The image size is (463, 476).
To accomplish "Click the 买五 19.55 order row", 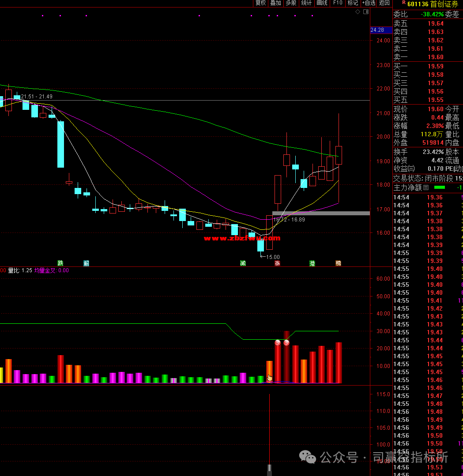I will [x=428, y=100].
